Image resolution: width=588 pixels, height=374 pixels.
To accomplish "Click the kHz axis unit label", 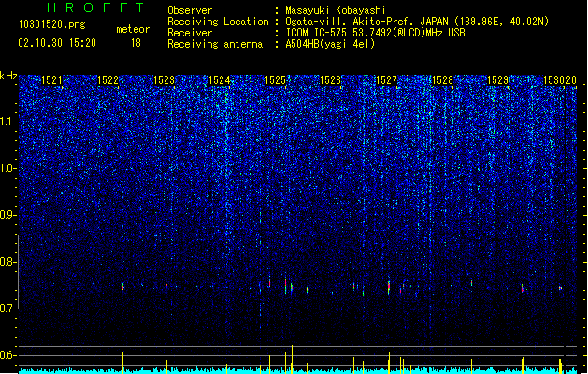I will 8,76.
